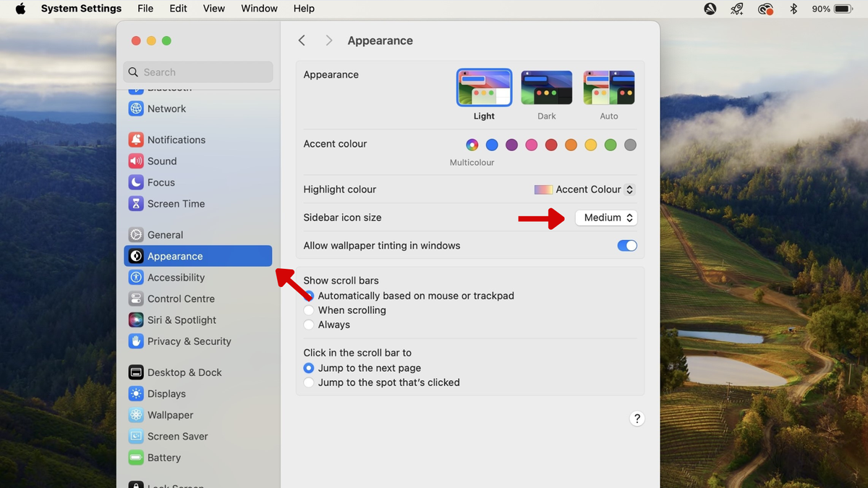Choose 'Jump to the spot that's clicked'
Screen dimensions: 868x488
[309, 382]
